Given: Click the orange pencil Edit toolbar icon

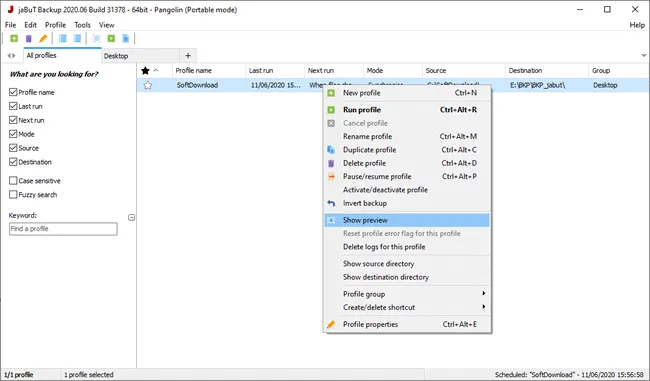Looking at the screenshot, I should (43, 39).
